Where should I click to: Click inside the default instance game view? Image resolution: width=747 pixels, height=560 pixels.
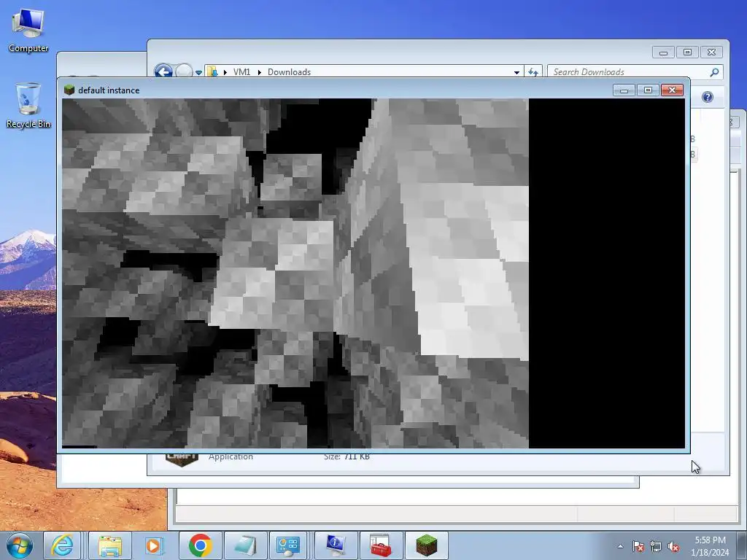coord(373,273)
